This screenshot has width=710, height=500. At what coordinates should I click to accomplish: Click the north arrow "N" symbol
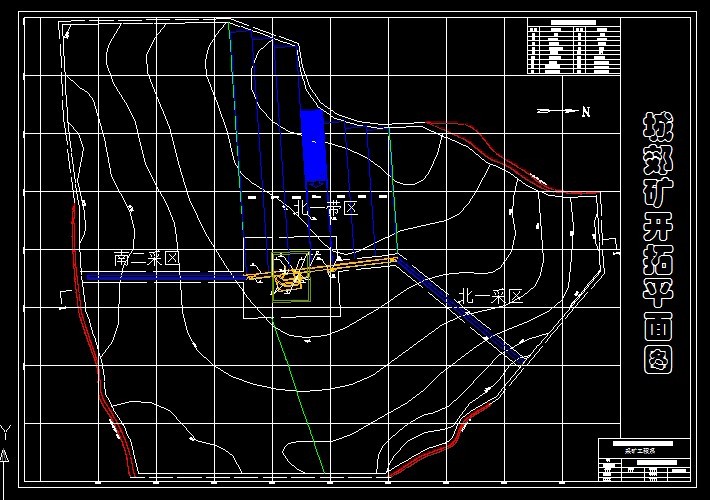tap(564, 111)
